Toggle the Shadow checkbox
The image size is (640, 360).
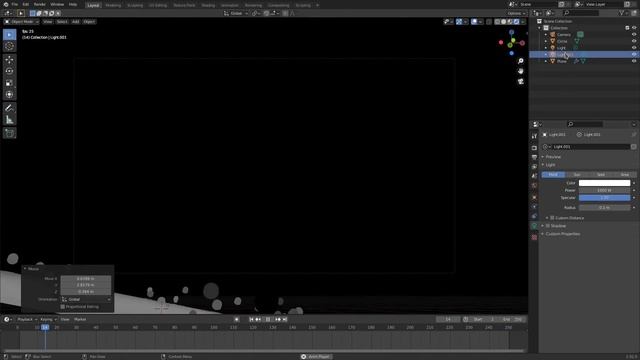point(548,226)
